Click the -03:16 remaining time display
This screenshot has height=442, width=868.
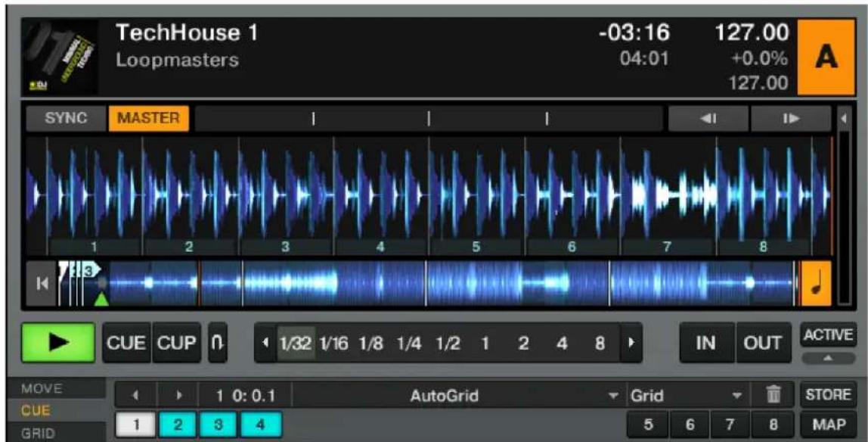point(634,34)
